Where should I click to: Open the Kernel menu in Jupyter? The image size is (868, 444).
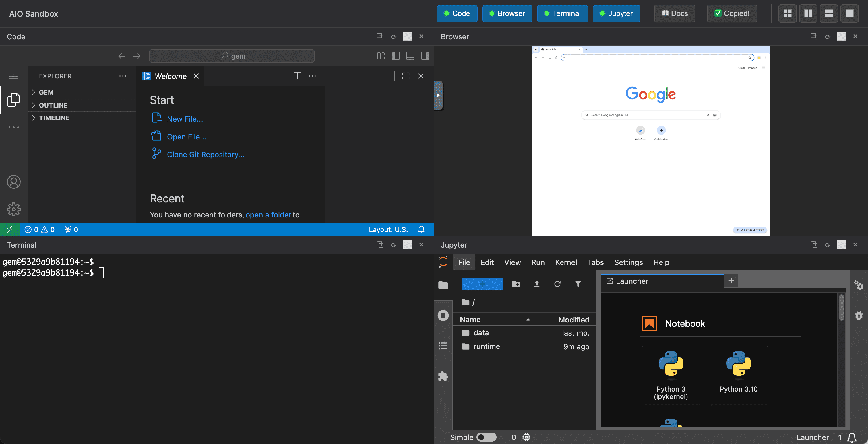click(565, 262)
